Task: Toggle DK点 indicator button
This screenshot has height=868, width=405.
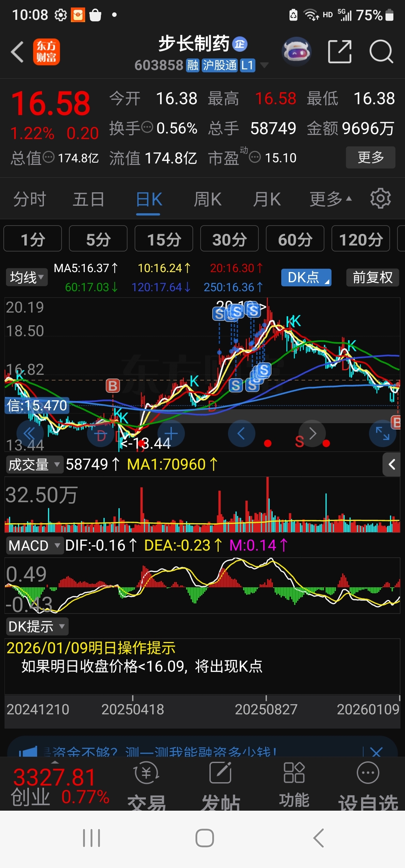Action: [306, 277]
